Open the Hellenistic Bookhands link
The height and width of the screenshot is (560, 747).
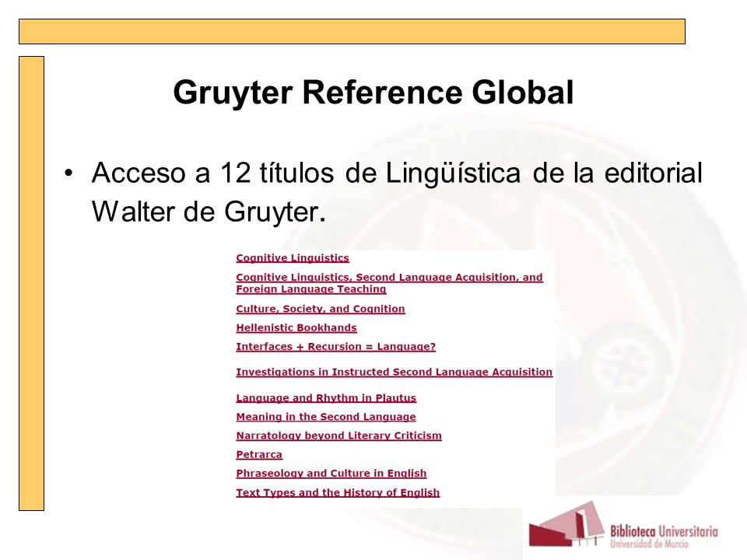click(296, 327)
